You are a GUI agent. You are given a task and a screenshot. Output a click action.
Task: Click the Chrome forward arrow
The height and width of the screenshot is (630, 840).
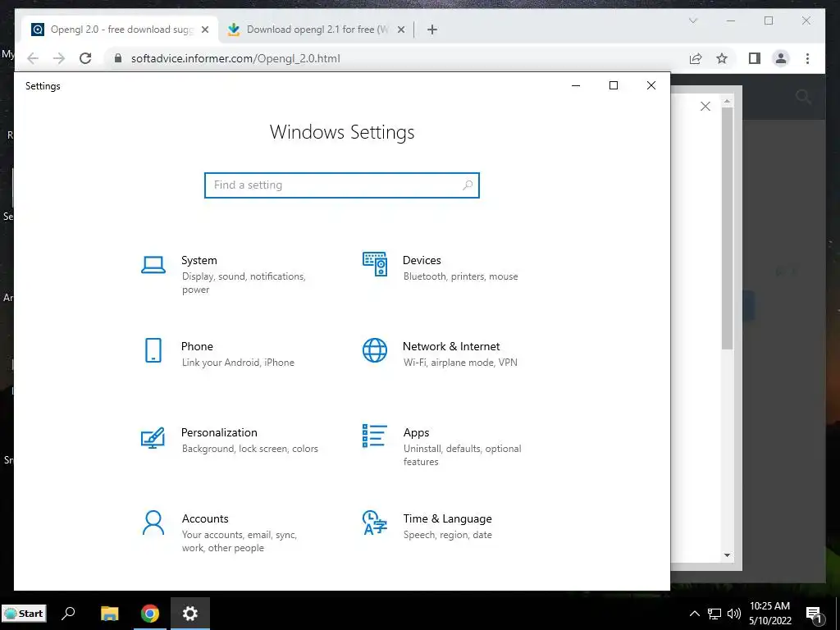click(59, 58)
